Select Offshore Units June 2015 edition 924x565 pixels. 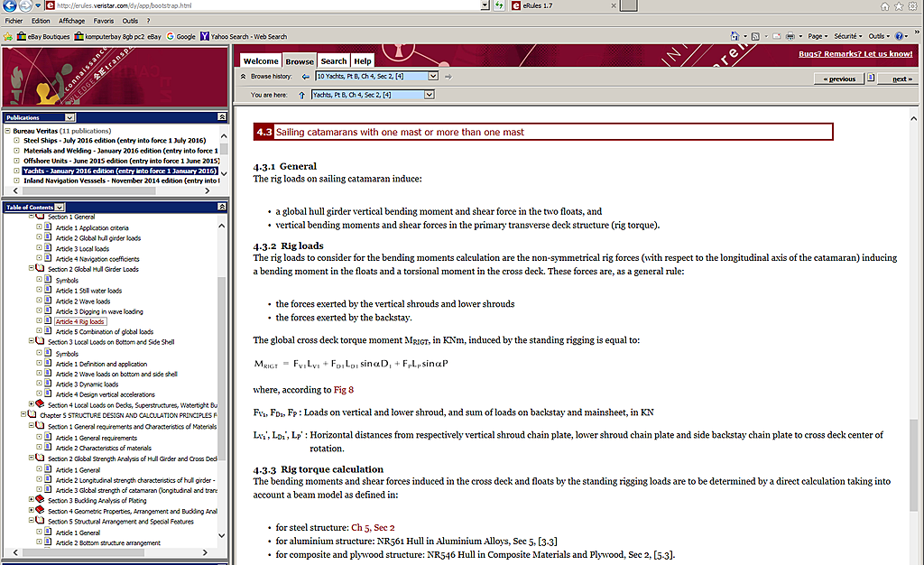[121, 161]
